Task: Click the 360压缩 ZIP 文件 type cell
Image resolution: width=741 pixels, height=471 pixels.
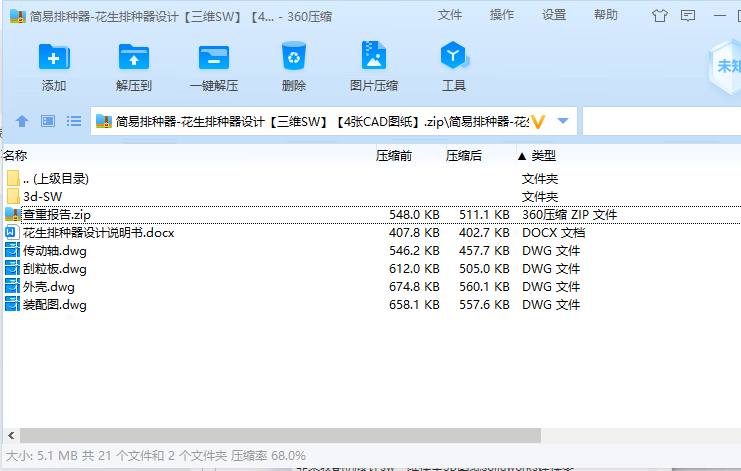Action: coord(569,214)
